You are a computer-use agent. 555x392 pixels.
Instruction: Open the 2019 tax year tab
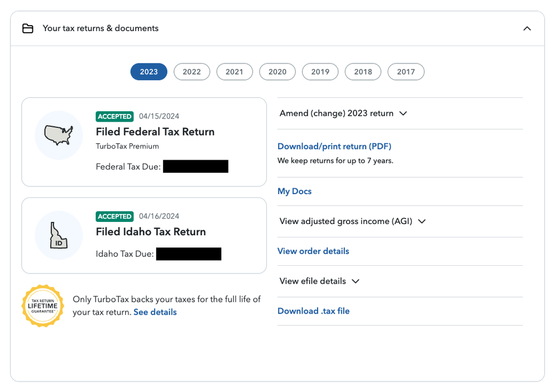320,71
